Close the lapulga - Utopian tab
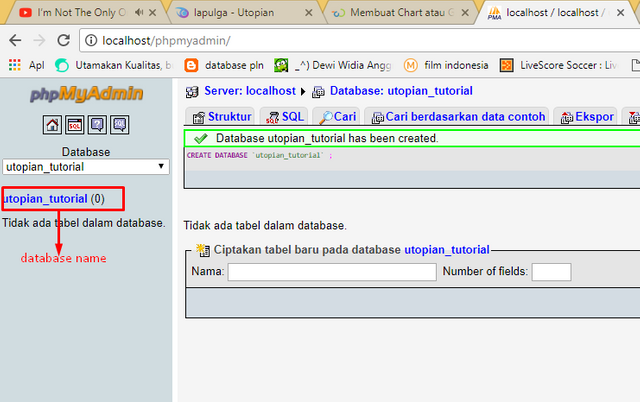This screenshot has width=640, height=402. pos(309,13)
